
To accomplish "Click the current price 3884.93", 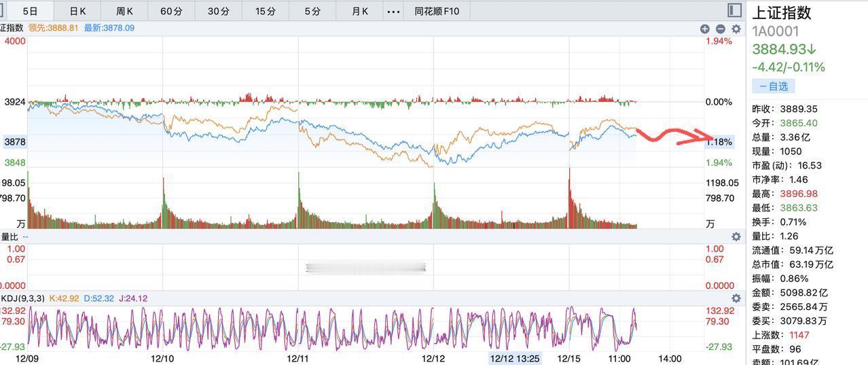I will [x=784, y=50].
